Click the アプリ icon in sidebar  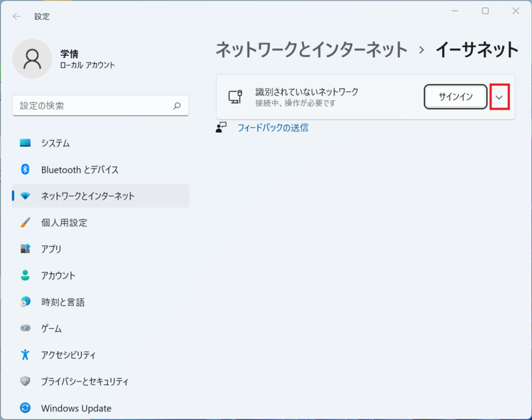coord(25,249)
